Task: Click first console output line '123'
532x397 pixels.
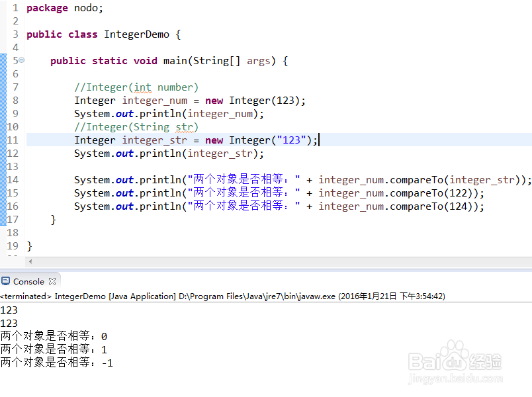Action: pos(9,310)
